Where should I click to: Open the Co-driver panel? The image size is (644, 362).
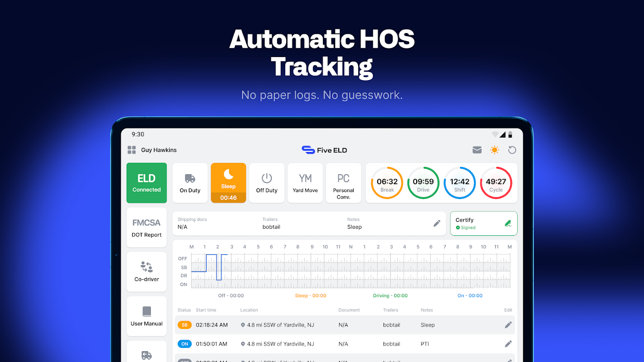pos(147,271)
